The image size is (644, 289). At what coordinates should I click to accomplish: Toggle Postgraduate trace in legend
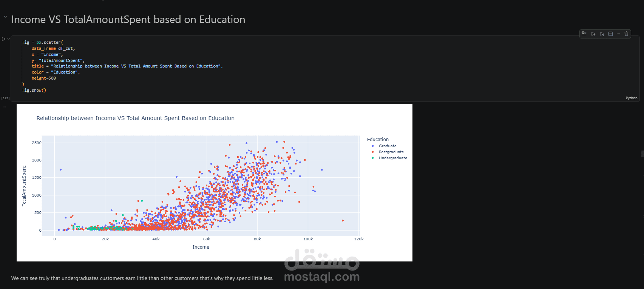click(x=391, y=152)
